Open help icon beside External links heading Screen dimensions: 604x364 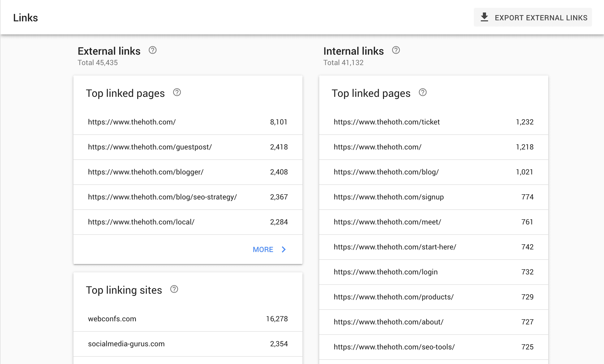point(153,50)
